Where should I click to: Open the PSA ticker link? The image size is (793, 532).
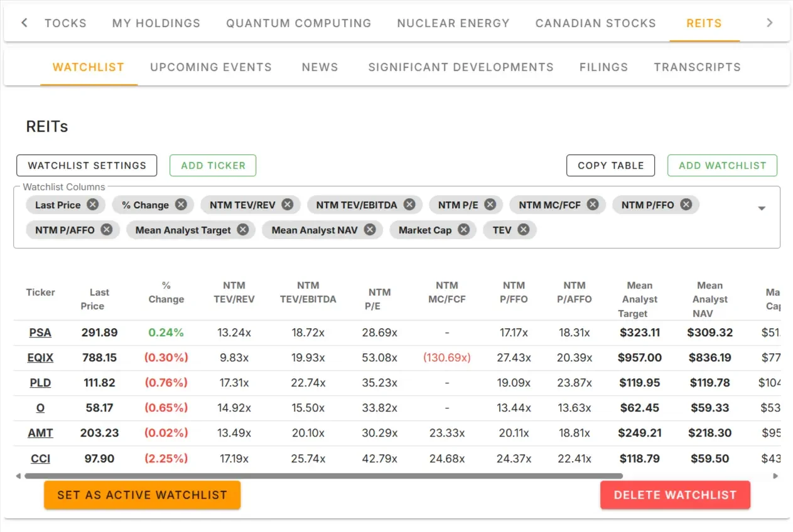[x=40, y=332]
